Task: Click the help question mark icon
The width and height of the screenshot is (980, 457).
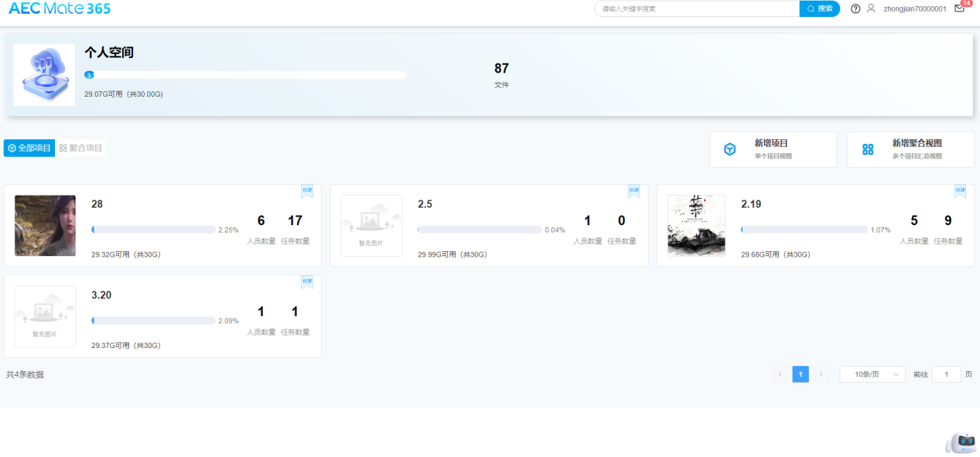Action: click(x=855, y=9)
